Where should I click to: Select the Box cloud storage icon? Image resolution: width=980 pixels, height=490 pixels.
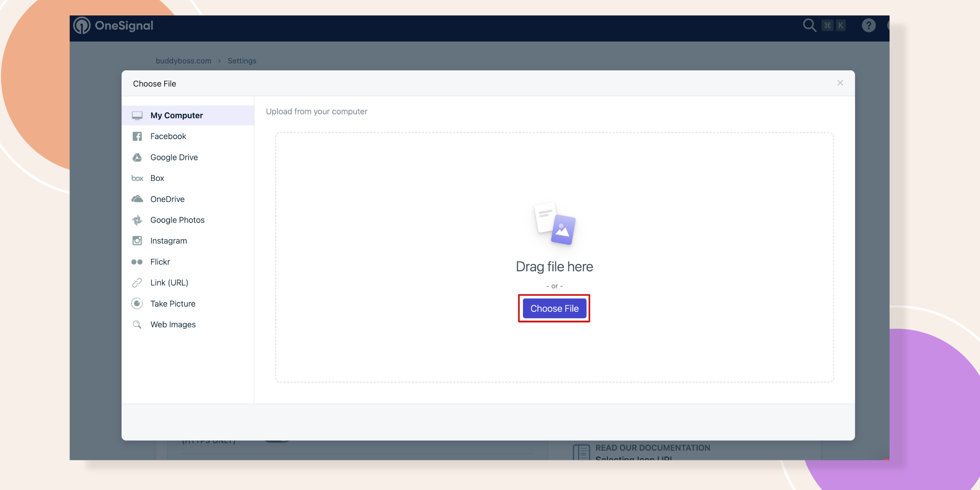pos(137,178)
